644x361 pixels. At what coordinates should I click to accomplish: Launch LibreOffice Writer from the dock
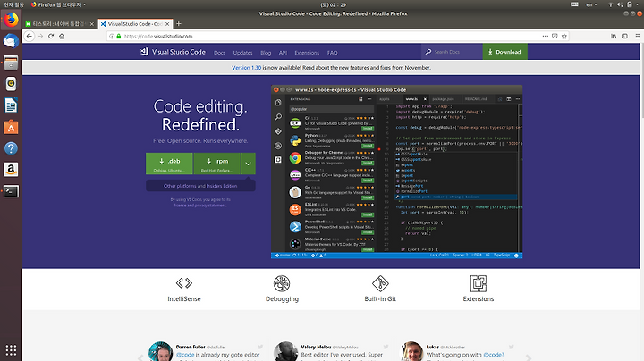tap(11, 105)
